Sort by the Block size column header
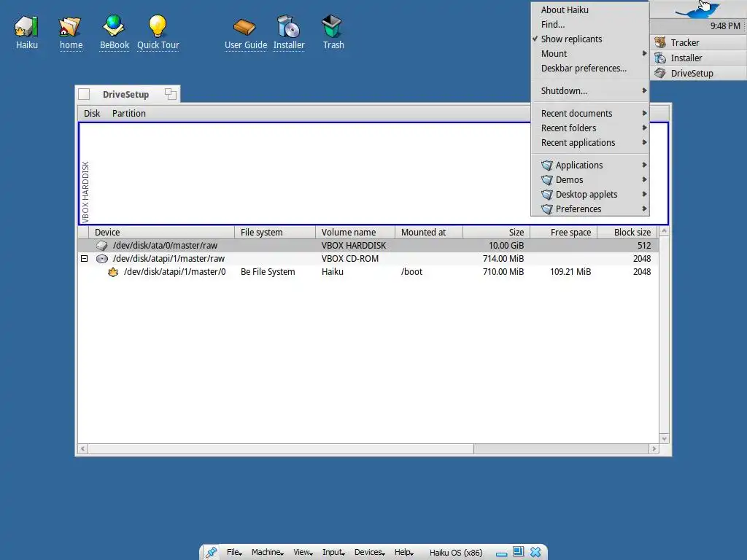The width and height of the screenshot is (747, 560). tap(627, 233)
